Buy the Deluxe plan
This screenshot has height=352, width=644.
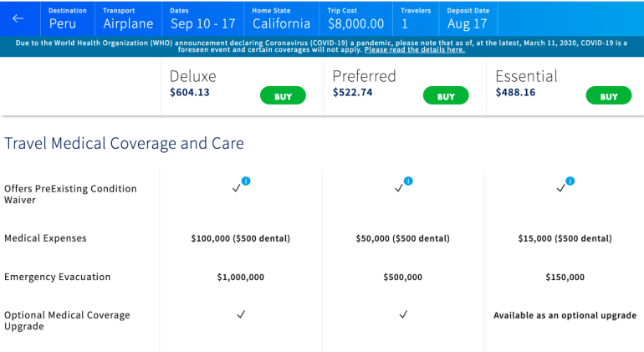point(284,96)
